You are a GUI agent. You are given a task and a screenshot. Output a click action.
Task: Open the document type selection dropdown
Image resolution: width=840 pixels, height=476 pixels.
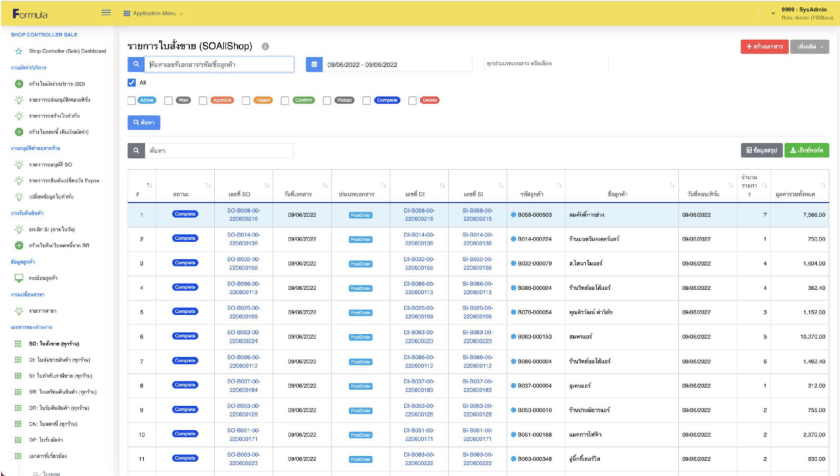tap(546, 64)
